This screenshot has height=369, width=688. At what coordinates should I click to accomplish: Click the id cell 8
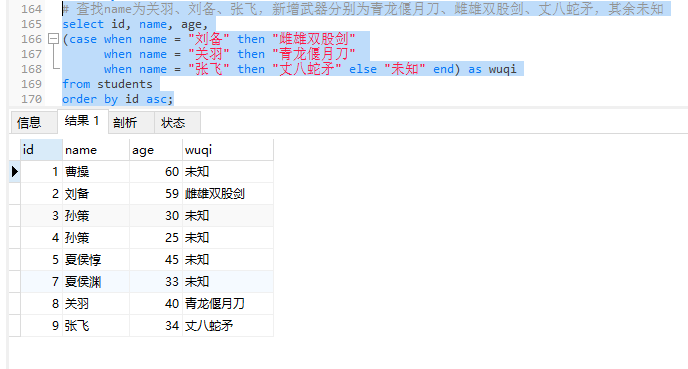pos(41,303)
